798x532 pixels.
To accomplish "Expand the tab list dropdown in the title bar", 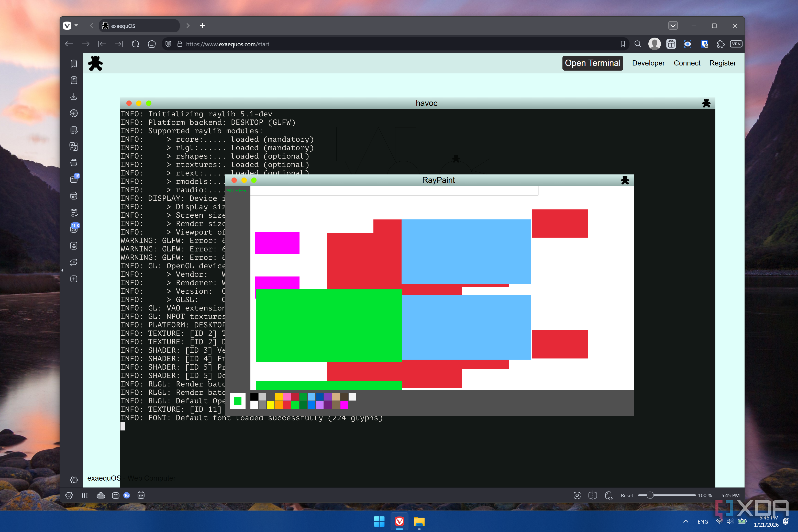I will click(673, 26).
